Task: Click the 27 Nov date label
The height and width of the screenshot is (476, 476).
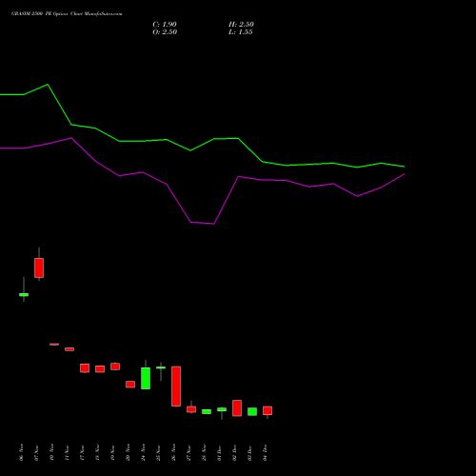Action: (188, 452)
